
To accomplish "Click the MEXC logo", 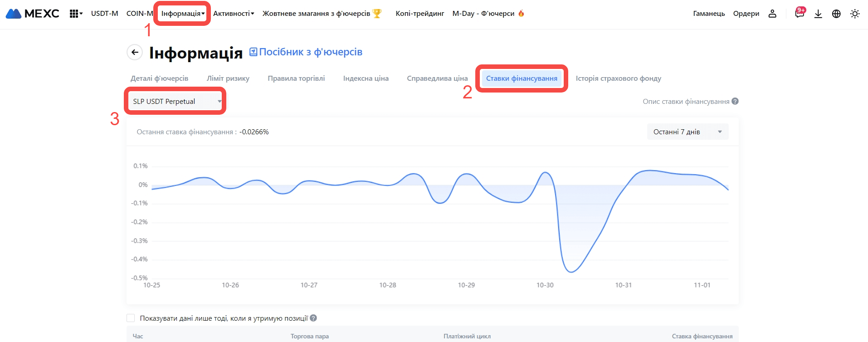I will (x=33, y=14).
